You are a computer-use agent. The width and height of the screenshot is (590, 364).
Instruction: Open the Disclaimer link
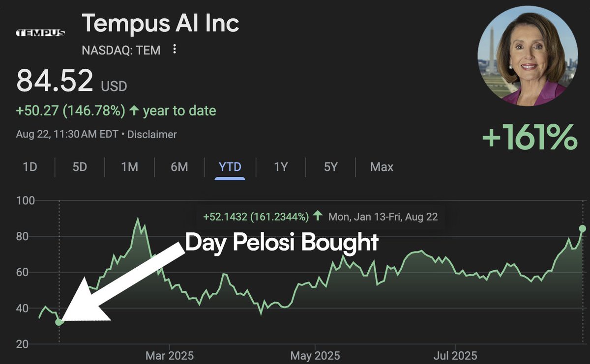click(x=152, y=134)
